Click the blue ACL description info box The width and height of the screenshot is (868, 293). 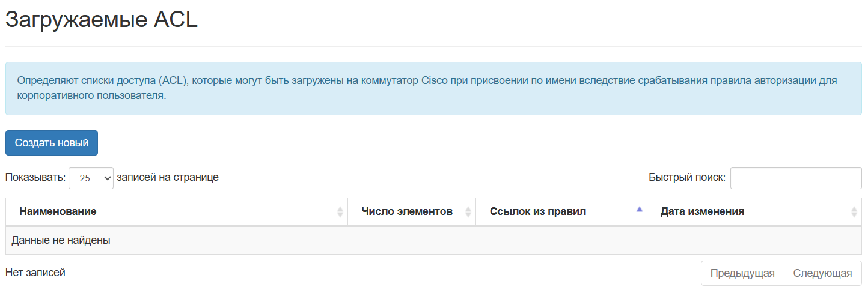tap(434, 88)
